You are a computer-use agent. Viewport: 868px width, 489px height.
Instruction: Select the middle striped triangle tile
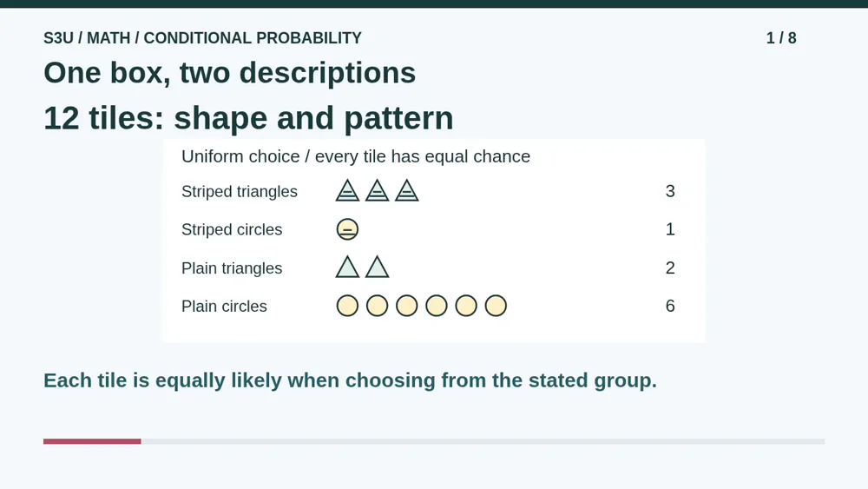(x=377, y=191)
